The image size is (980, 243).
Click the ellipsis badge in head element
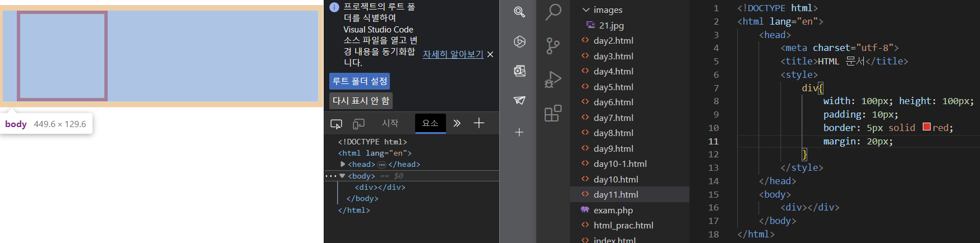point(381,165)
